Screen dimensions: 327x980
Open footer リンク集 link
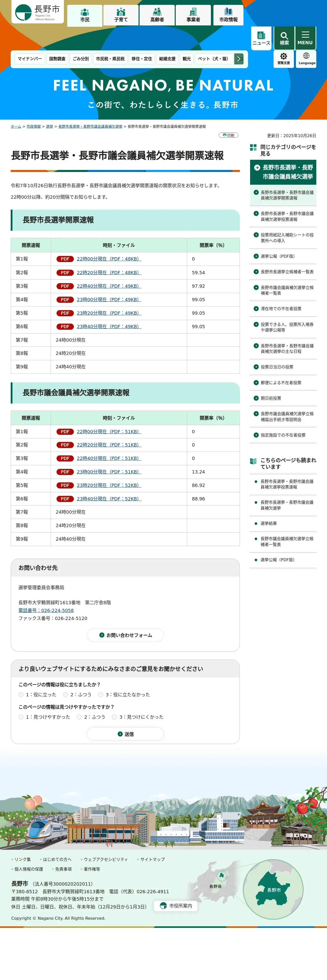pos(22,859)
